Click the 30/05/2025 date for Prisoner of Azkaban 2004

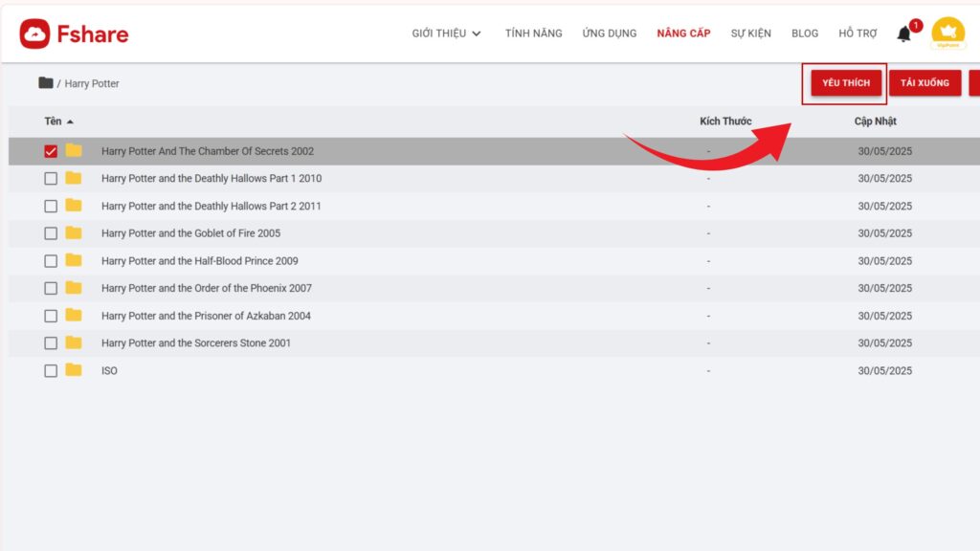tap(884, 316)
